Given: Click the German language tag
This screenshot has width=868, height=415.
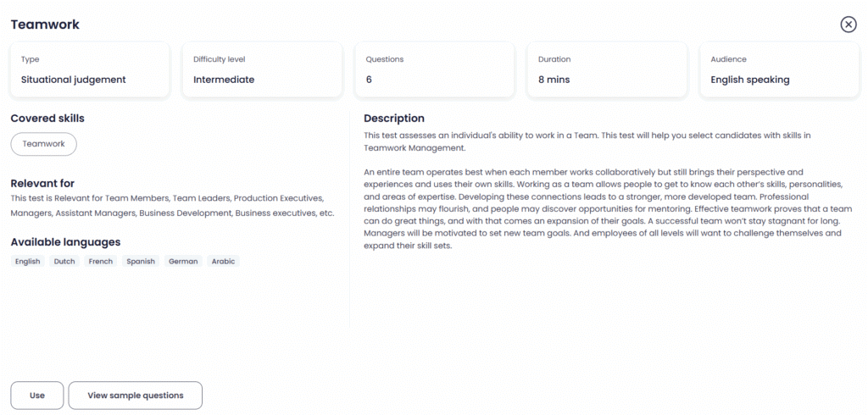Looking at the screenshot, I should 183,261.
